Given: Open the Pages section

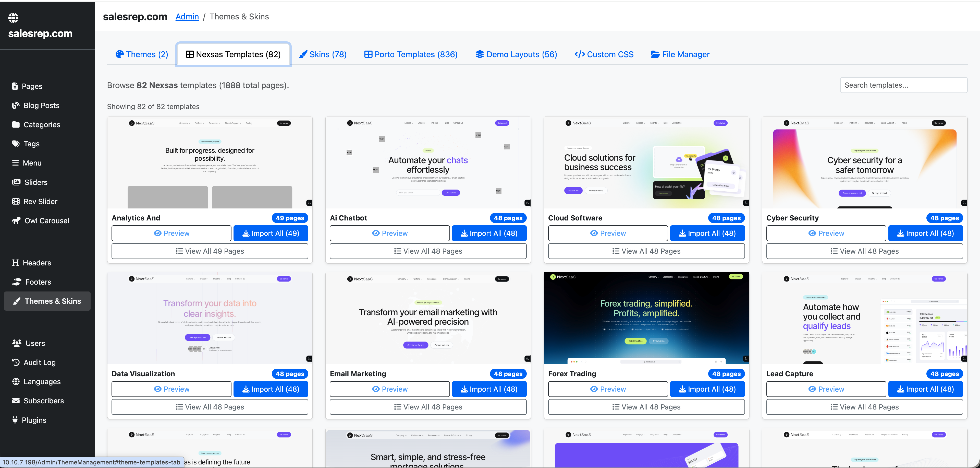Looking at the screenshot, I should pos(32,86).
